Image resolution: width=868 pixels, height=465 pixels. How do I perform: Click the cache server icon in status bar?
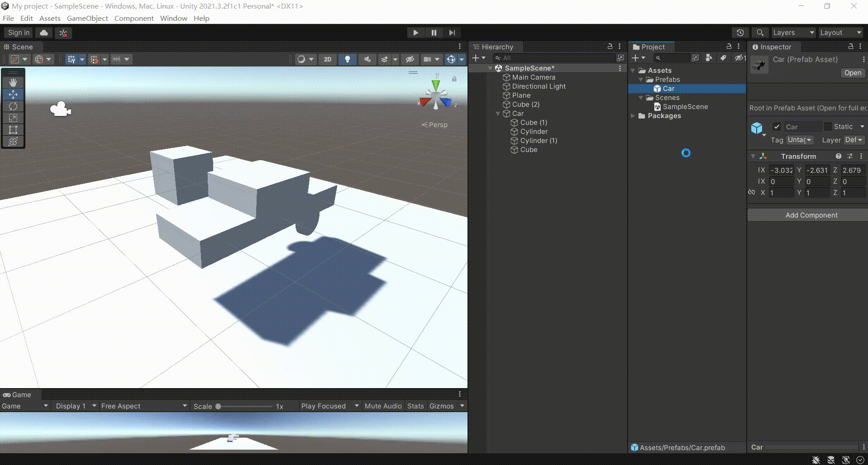831,460
